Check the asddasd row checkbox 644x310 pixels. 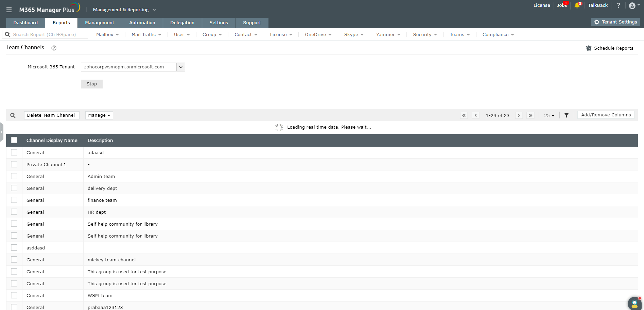coord(14,247)
